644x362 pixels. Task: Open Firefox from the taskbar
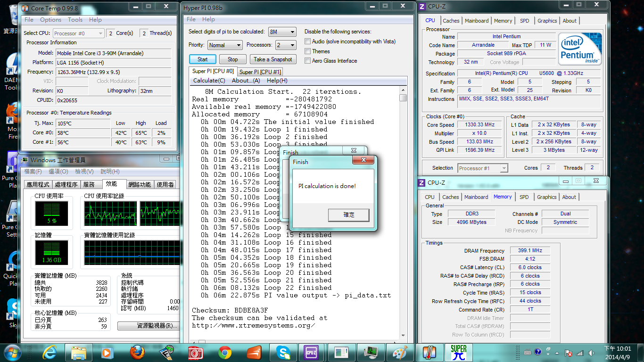coord(137,352)
